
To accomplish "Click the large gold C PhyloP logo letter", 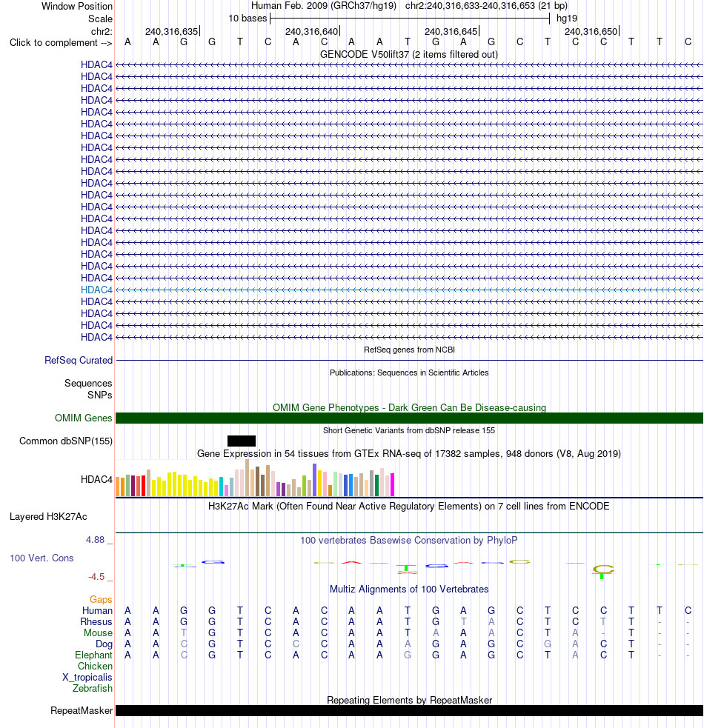I will click(x=603, y=569).
